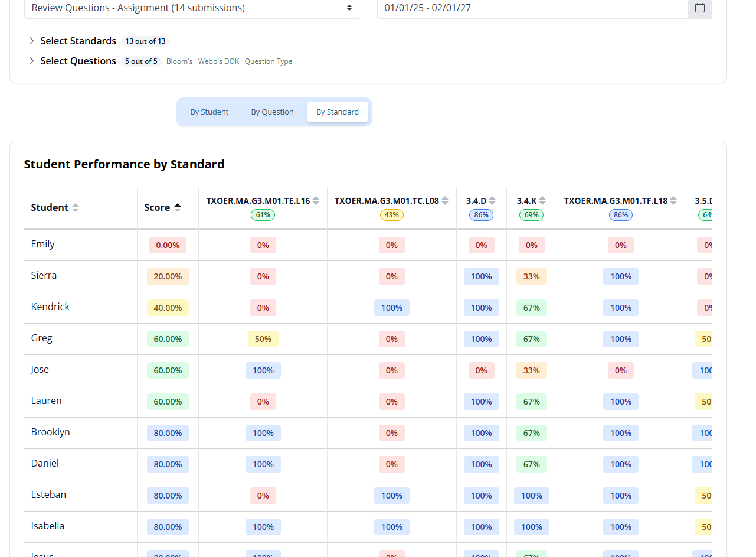756x557 pixels.
Task: Click Emily's 0.00% score
Action: coord(168,245)
